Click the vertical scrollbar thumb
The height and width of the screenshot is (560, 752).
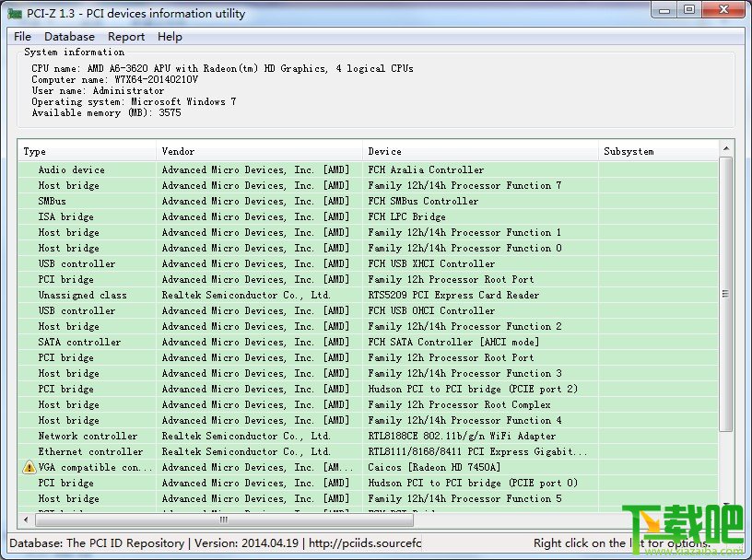click(x=726, y=294)
